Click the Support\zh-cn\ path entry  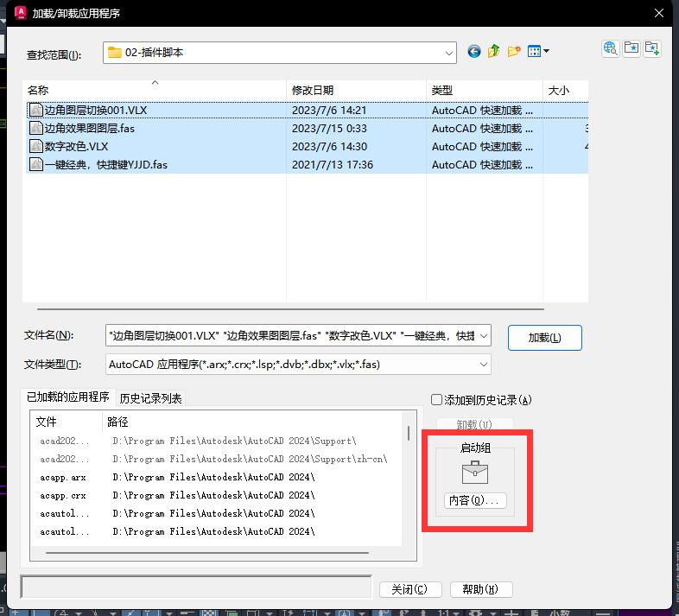coord(250,459)
